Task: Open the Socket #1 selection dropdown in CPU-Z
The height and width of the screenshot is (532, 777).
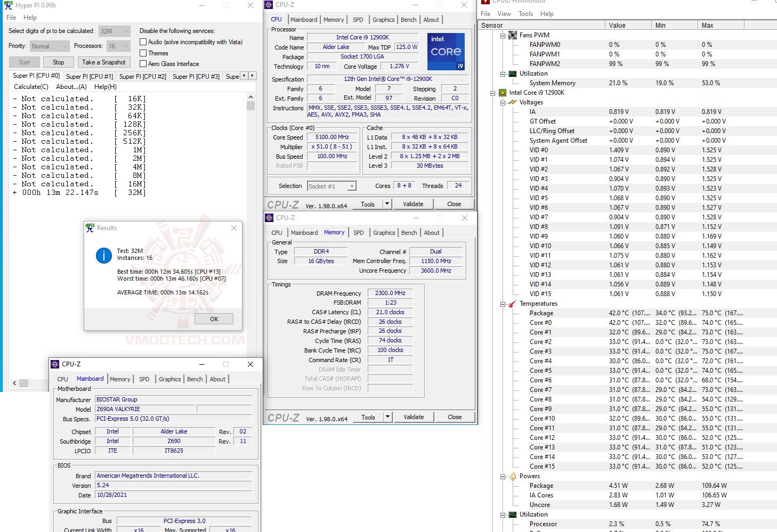Action: [x=331, y=186]
